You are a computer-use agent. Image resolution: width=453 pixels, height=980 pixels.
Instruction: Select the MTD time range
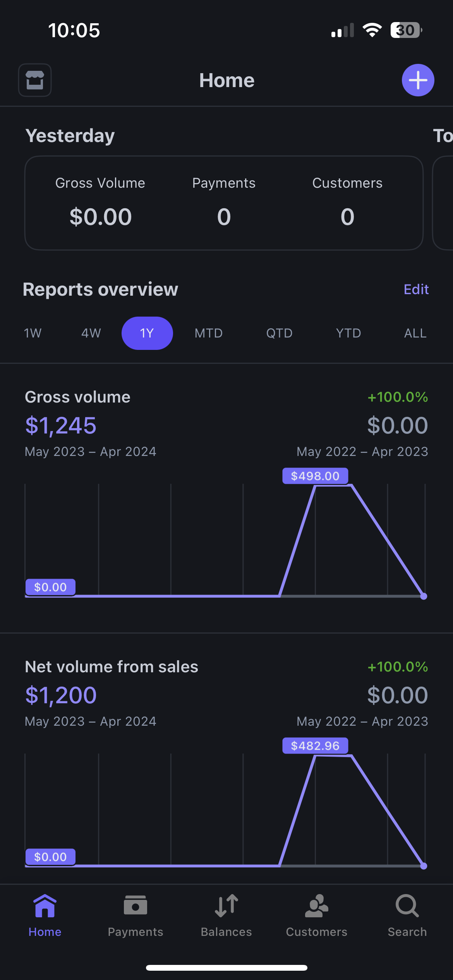209,333
